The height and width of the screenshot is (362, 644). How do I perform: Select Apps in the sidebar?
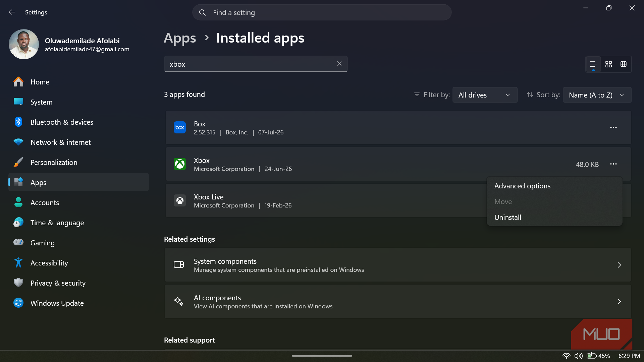(78, 182)
